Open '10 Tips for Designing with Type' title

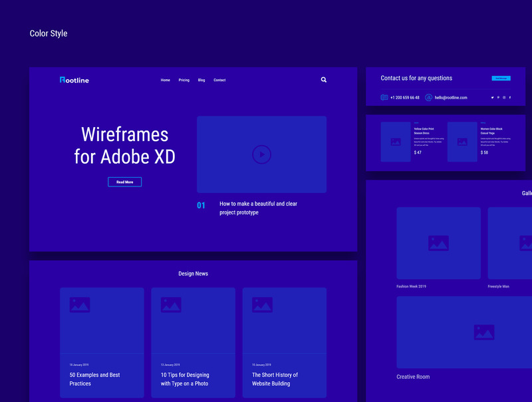(x=185, y=379)
